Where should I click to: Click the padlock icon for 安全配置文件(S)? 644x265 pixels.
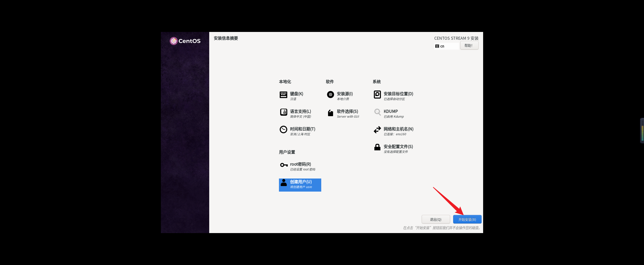[377, 147]
